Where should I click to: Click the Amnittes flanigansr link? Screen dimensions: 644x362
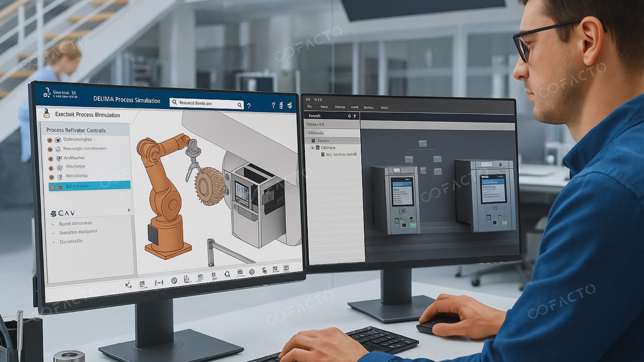tap(78, 232)
